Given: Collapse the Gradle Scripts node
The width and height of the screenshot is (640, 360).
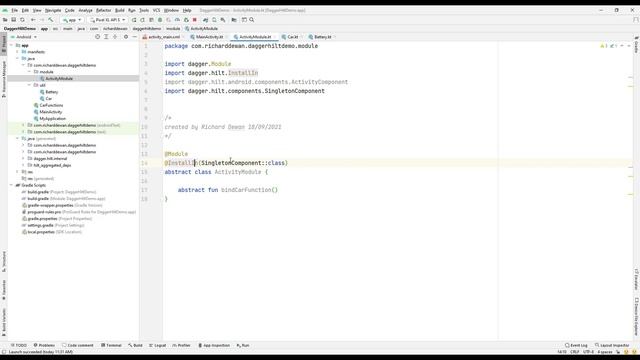Looking at the screenshot, I should tap(11, 185).
